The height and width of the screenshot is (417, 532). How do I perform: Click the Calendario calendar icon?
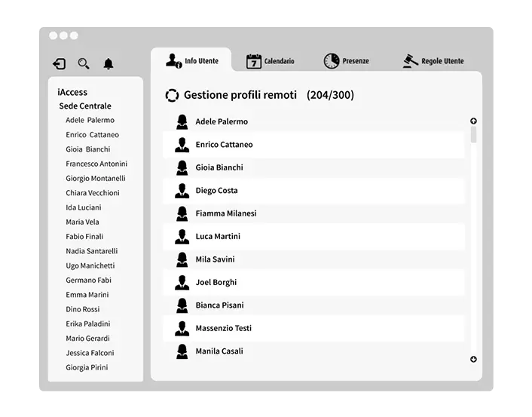click(254, 61)
